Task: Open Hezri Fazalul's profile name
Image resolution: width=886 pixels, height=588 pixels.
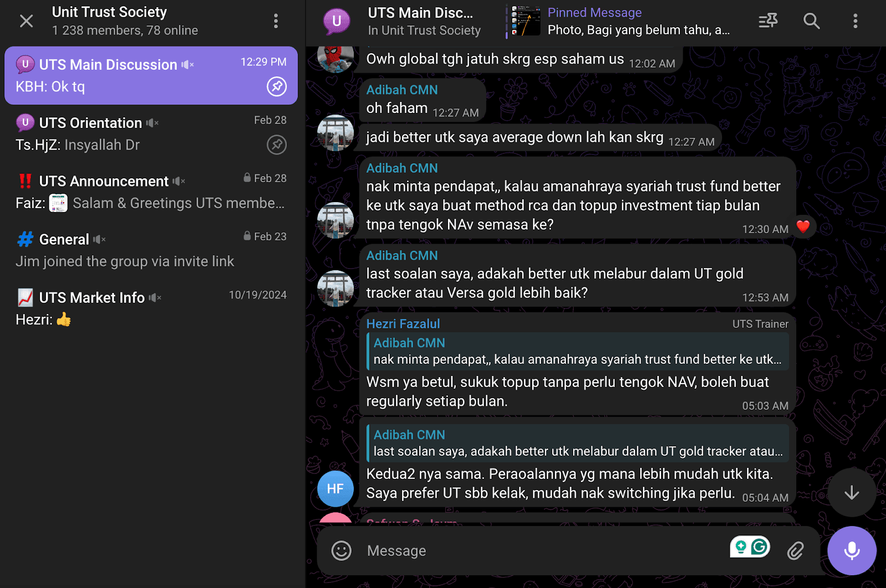Action: 403,324
